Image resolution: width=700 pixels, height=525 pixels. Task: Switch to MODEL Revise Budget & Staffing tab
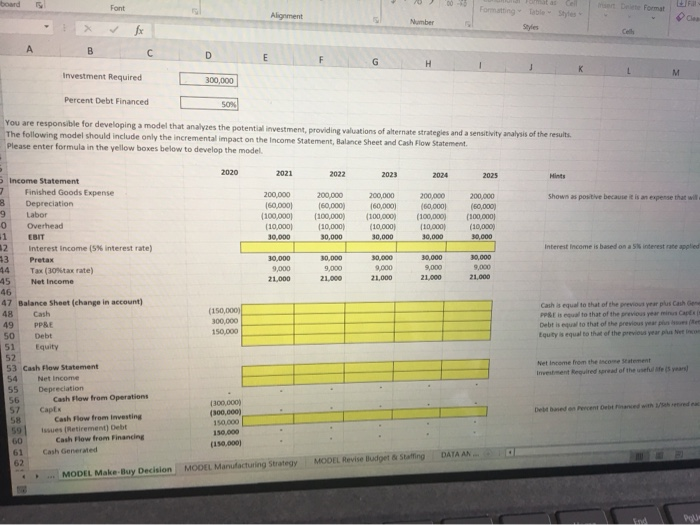pos(369,458)
